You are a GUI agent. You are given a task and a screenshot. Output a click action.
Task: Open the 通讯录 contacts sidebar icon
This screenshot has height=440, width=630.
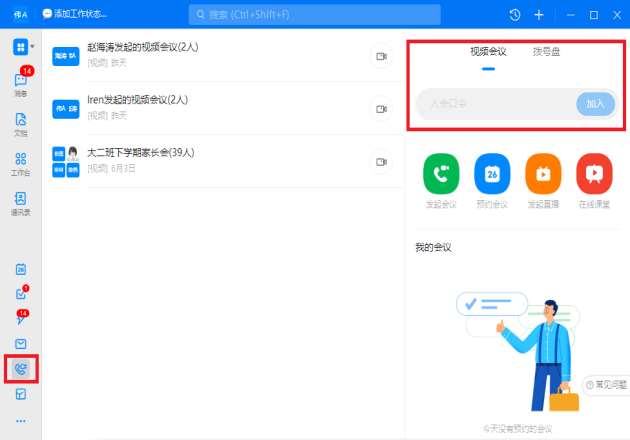pos(20,201)
